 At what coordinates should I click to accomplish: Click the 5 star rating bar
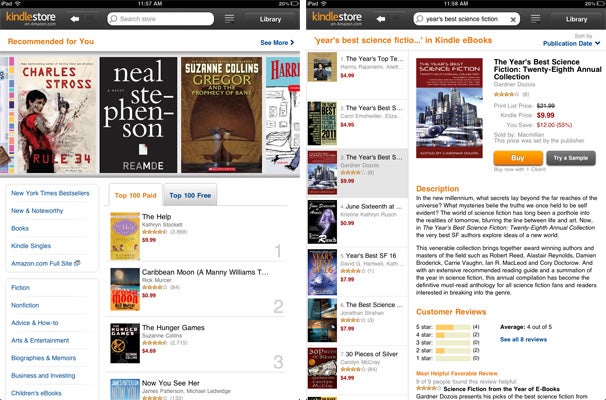point(453,327)
